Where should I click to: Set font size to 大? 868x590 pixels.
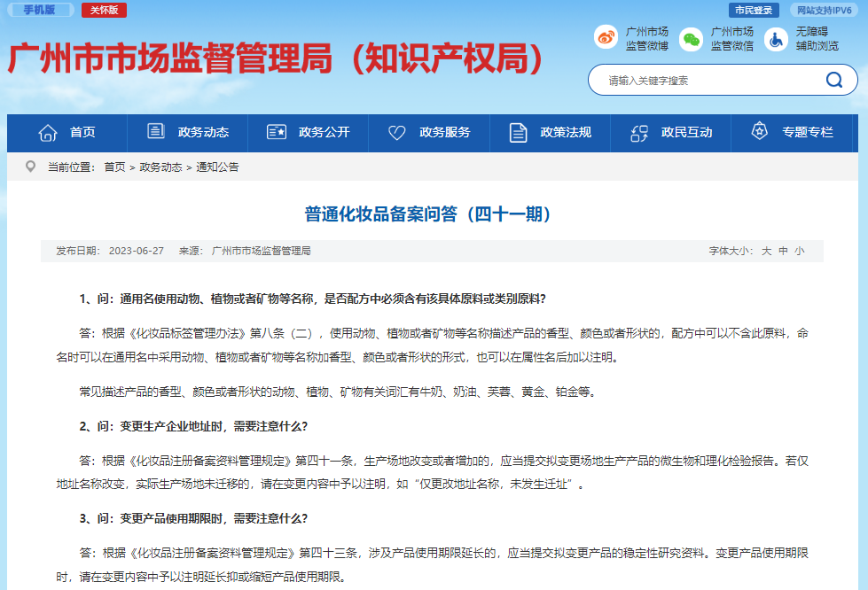point(766,251)
